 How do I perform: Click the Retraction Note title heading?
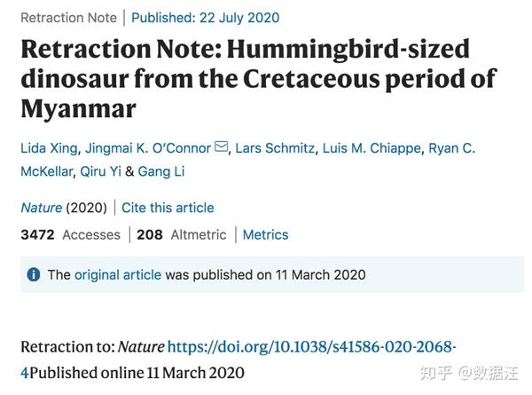259,79
